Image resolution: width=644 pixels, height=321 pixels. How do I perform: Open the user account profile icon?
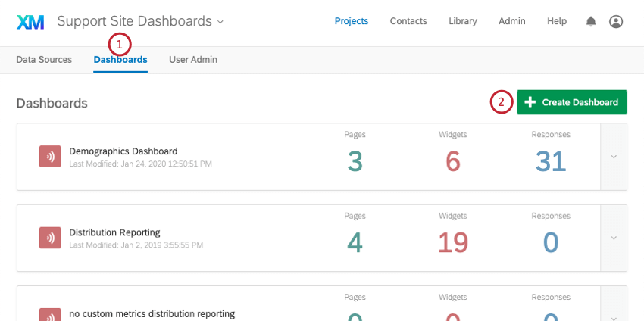tap(616, 21)
